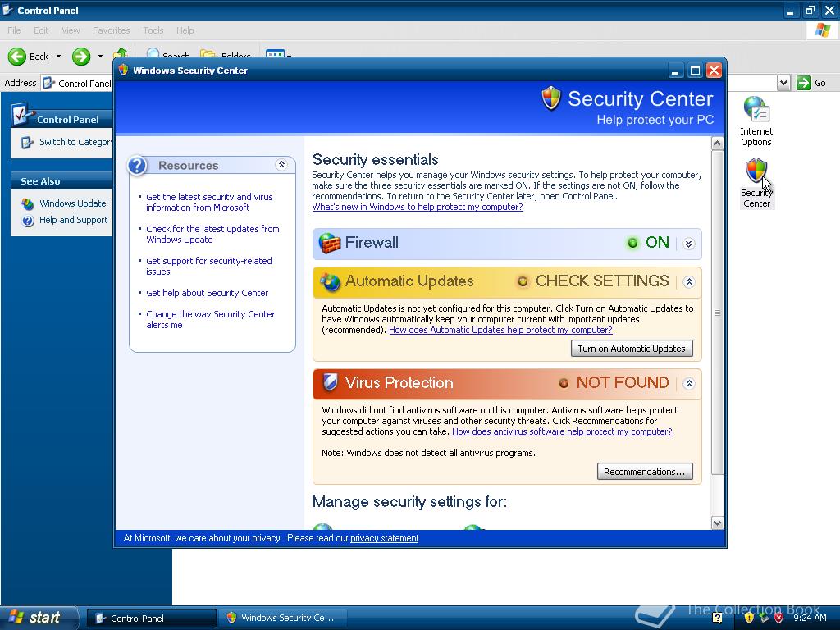This screenshot has width=840, height=630.
Task: Click the Security Center header shield icon
Action: pyautogui.click(x=550, y=98)
